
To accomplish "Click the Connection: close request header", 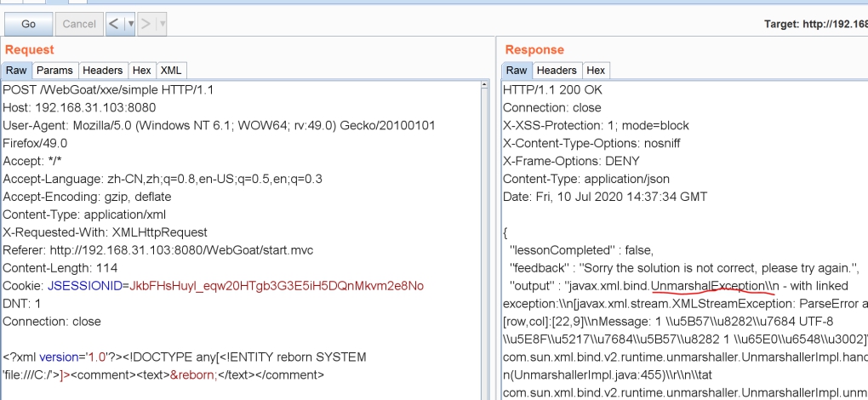I will tap(52, 322).
